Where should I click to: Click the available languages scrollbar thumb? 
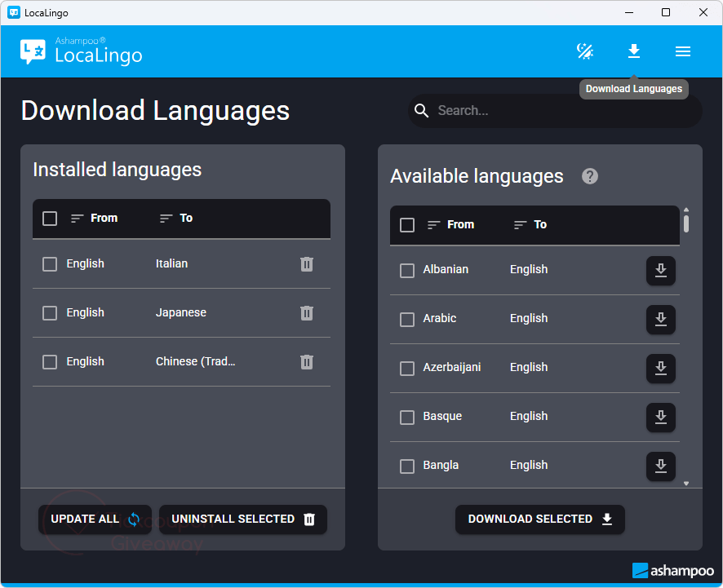[x=686, y=223]
